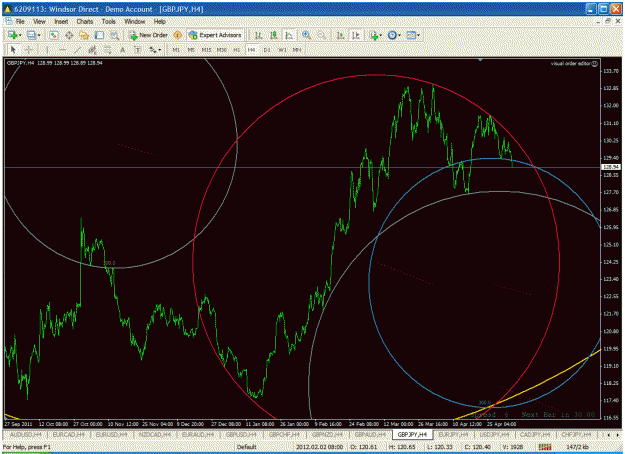Image resolution: width=625 pixels, height=454 pixels.
Task: Toggle chart auto scroll
Action: 340,35
